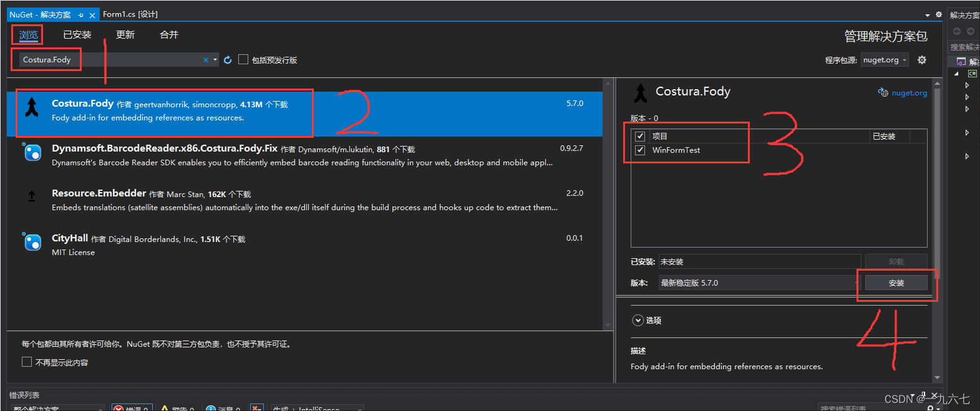
Task: Open the 版本 version dropdown
Action: (759, 283)
